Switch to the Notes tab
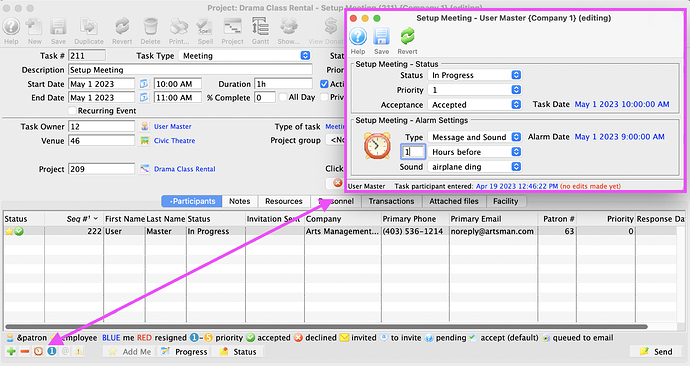Screen dimensions: 690x366 (x=239, y=201)
